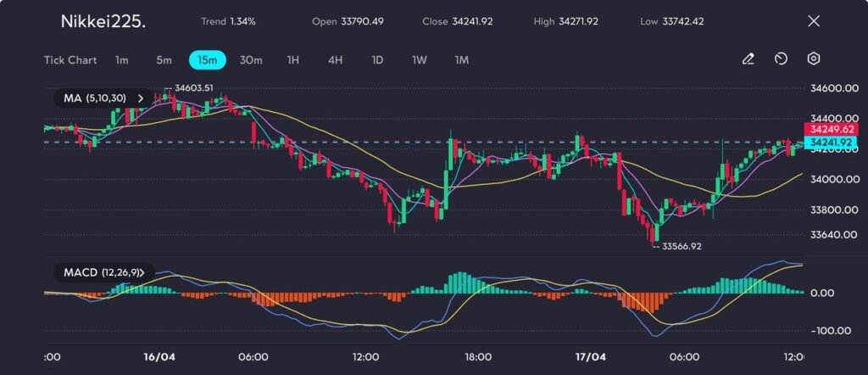Image resolution: width=868 pixels, height=375 pixels.
Task: Change the interval to 4H
Action: [x=336, y=60]
